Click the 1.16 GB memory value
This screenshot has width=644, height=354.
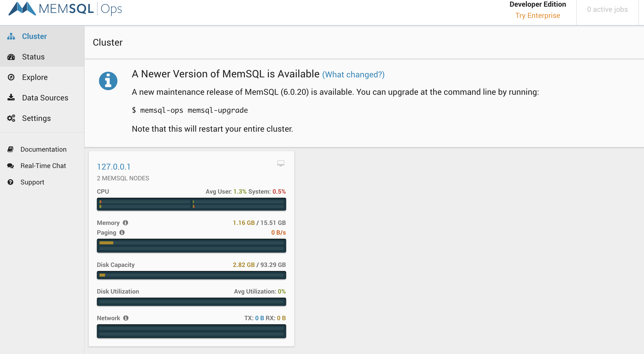(x=244, y=223)
